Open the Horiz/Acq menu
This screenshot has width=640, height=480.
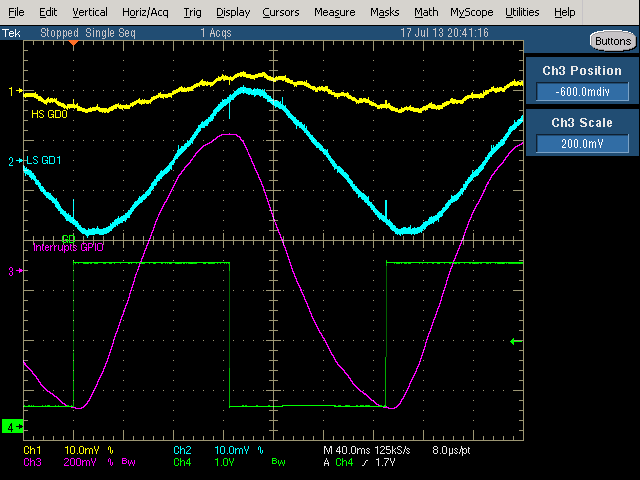(x=147, y=13)
